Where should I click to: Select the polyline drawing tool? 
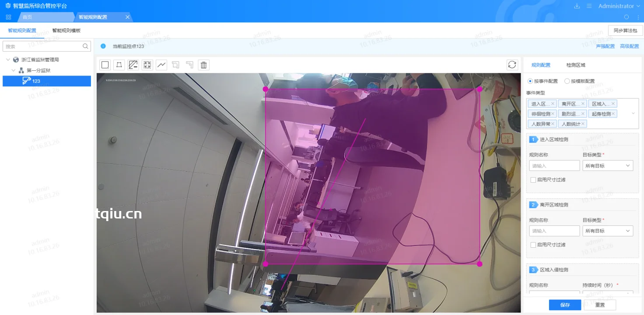[161, 65]
